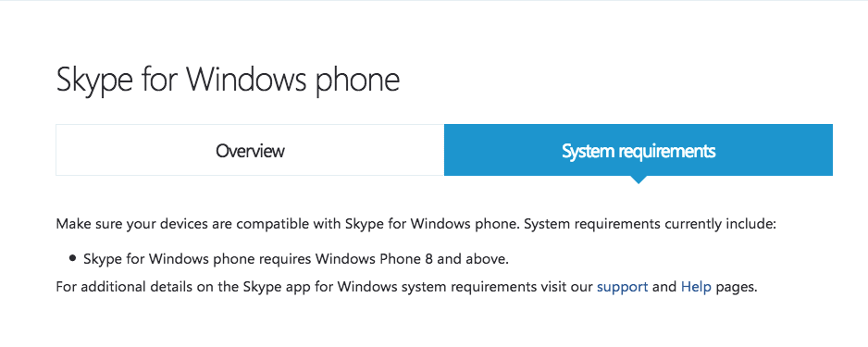This screenshot has height=347, width=868.
Task: Select the System requirements tab
Action: point(639,150)
